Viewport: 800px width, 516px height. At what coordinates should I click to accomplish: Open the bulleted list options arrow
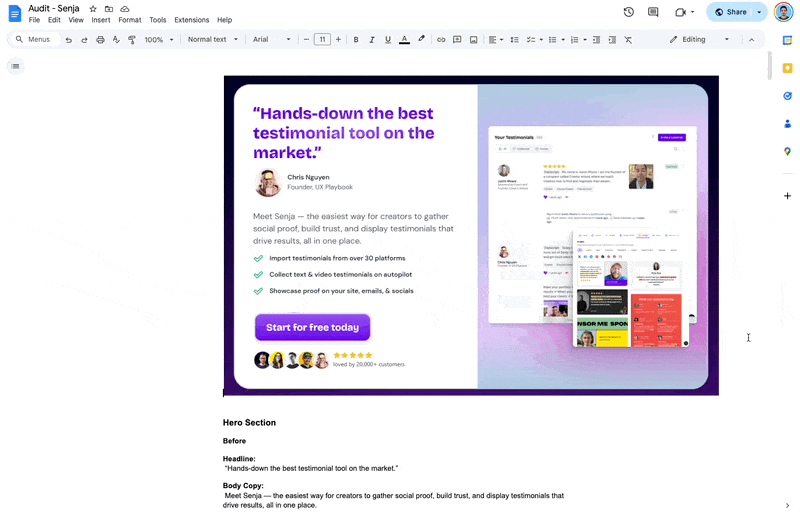pos(563,39)
